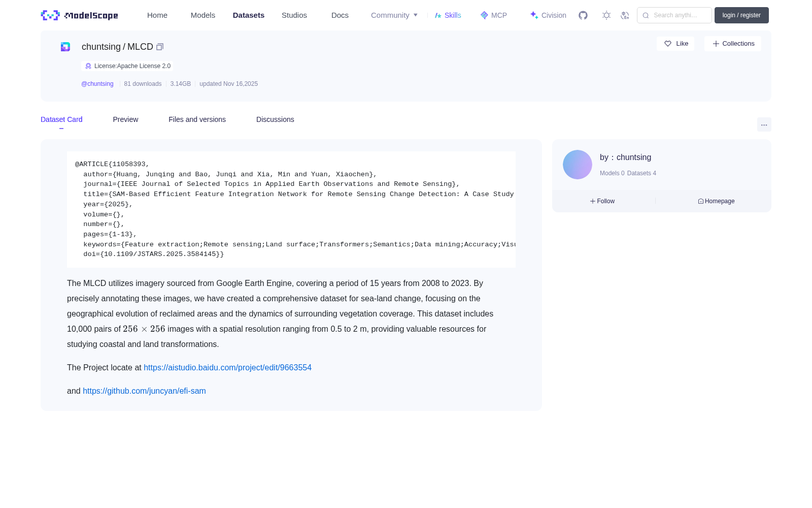Click the 'Datasets 4' count

641,173
